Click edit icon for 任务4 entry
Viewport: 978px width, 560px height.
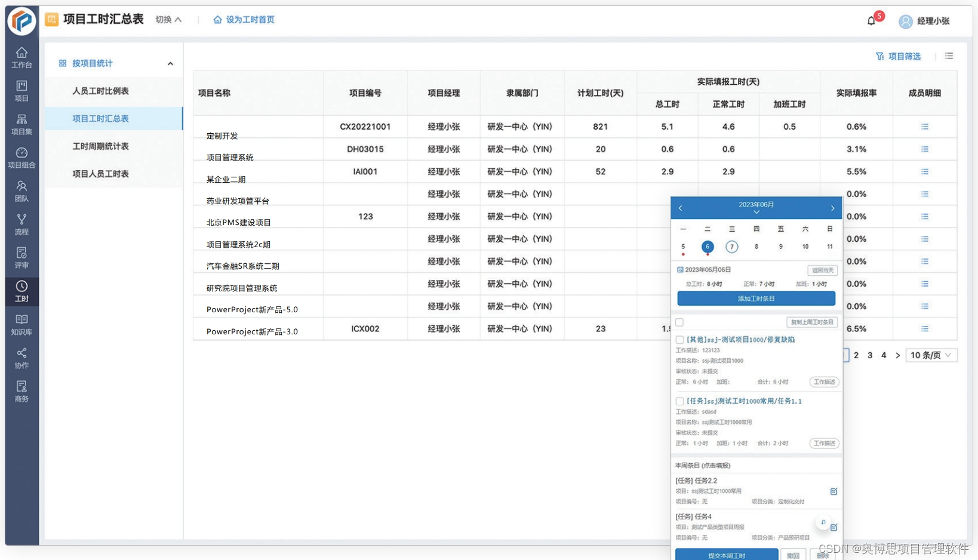[x=834, y=527]
